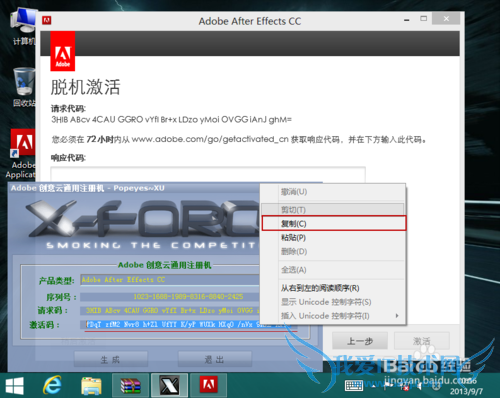Click the Adobe logo in the activation dialog
Image resolution: width=500 pixels, height=398 pixels.
pyautogui.click(x=63, y=51)
